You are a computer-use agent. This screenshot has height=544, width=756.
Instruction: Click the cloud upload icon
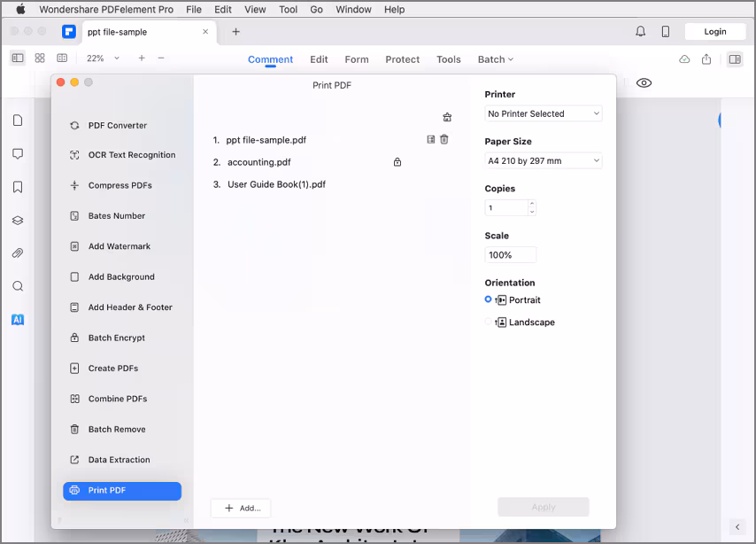684,59
